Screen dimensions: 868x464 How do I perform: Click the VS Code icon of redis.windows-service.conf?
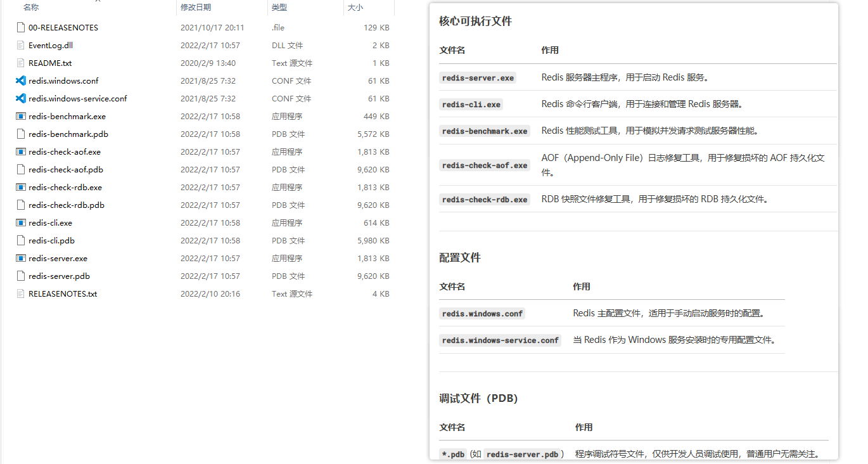tap(20, 98)
